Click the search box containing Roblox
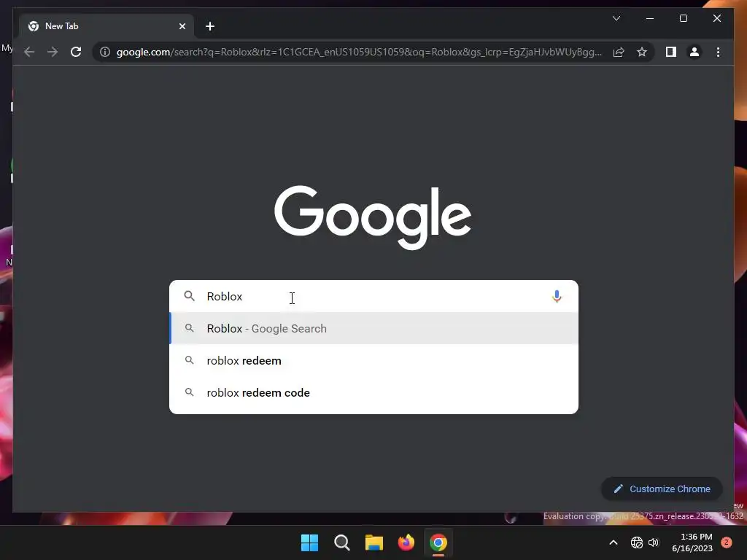 pyautogui.click(x=373, y=296)
